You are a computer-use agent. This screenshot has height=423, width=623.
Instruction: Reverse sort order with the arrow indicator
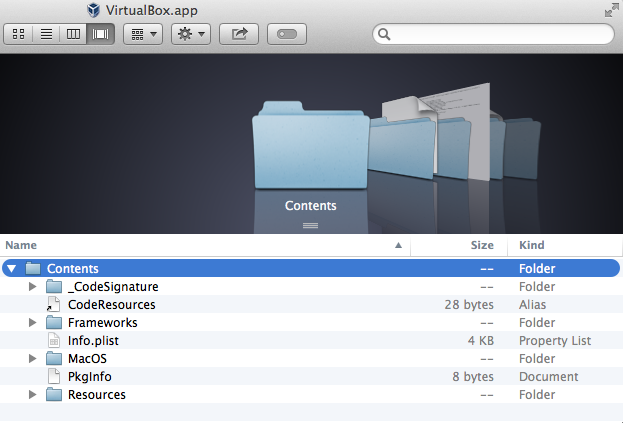point(399,245)
